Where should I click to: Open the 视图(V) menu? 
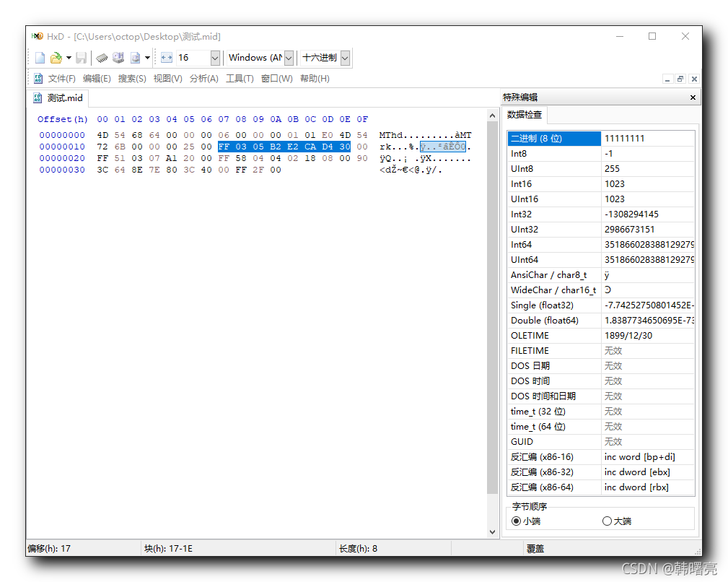coord(167,79)
